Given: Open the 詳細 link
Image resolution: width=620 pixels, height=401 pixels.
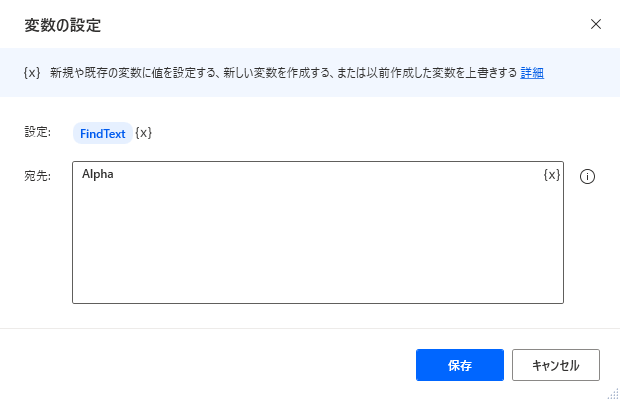Looking at the screenshot, I should [x=532, y=73].
